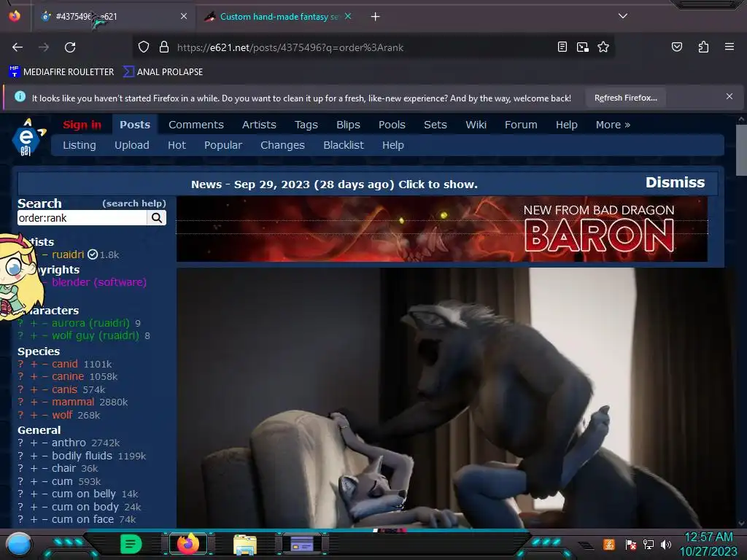Open the volume speaker tray icon
Image resolution: width=747 pixels, height=560 pixels.
point(665,544)
